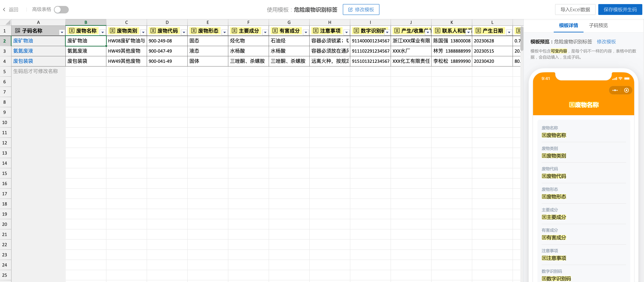
Task: Click variable icon in 主要成分 header
Action: [x=234, y=31]
